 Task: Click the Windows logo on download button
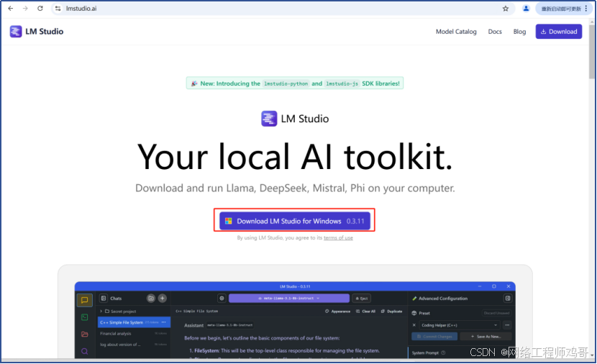click(x=229, y=221)
